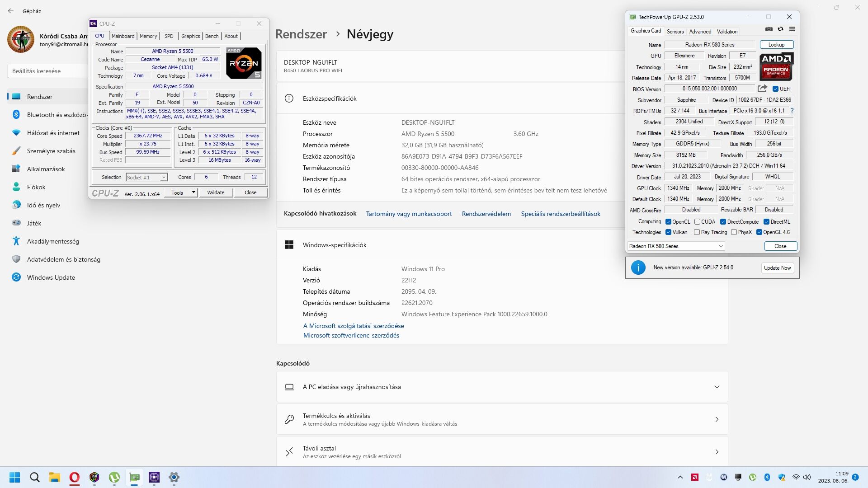Switch to GPU-Z Sensors tab

[675, 32]
